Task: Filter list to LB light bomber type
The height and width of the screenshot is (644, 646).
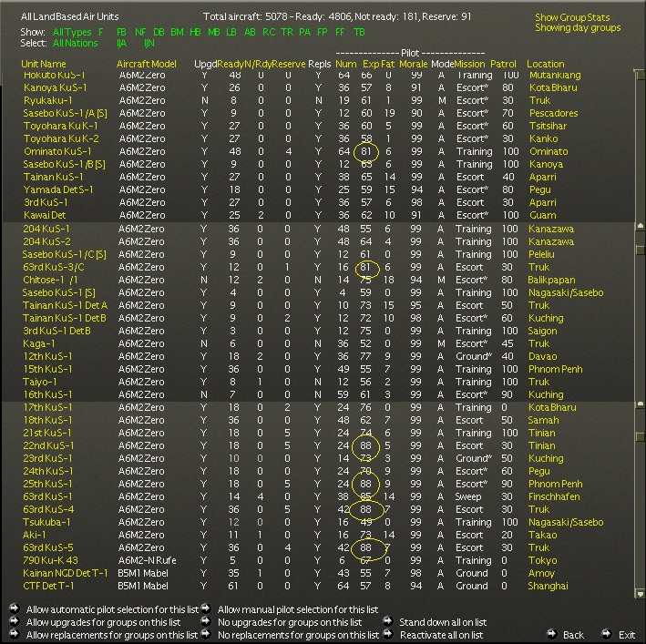Action: pos(231,32)
